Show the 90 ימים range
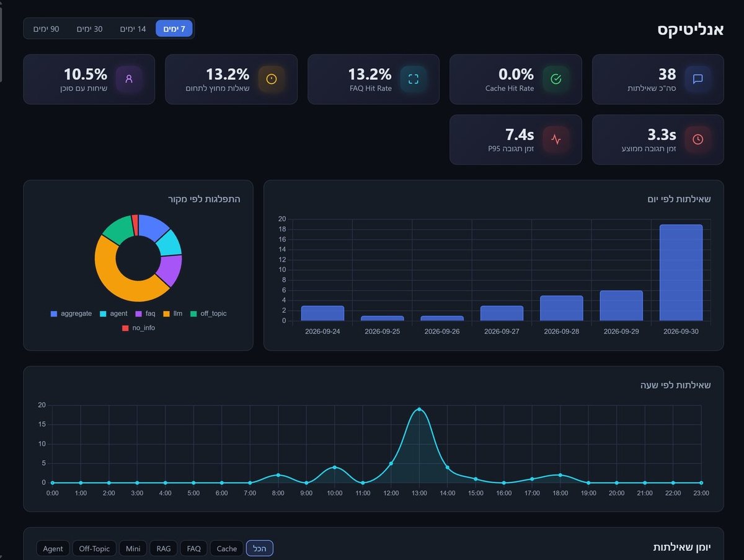The image size is (744, 560). coord(46,28)
